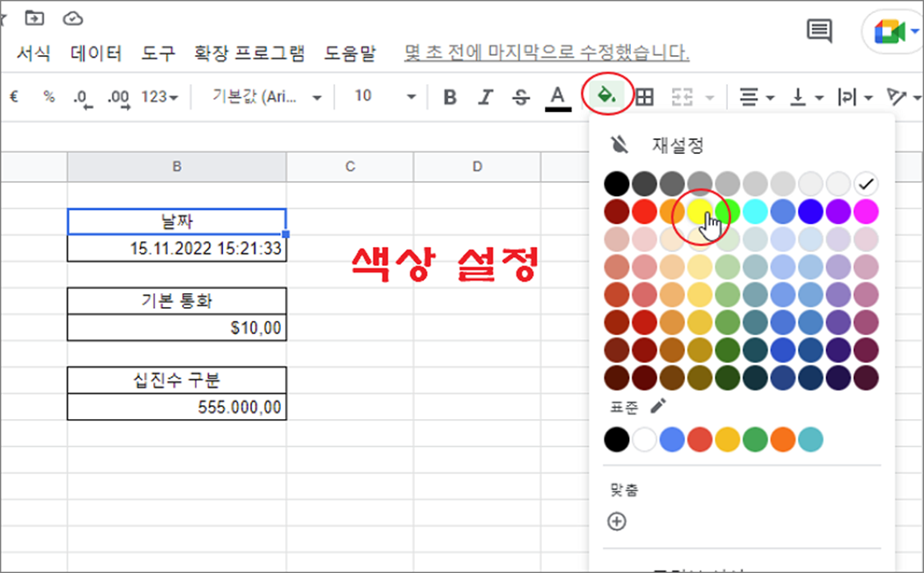The image size is (924, 573).
Task: Expand the merge cells options arrow
Action: tap(710, 97)
